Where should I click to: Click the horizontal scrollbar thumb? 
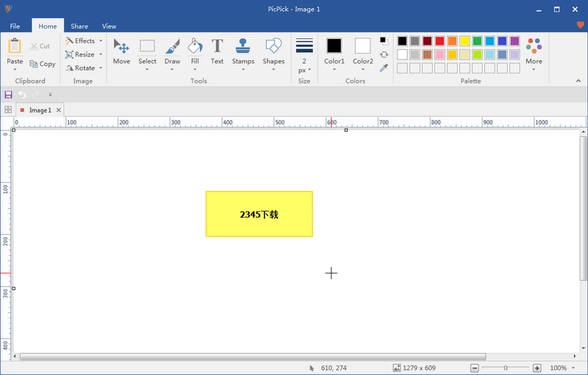point(253,356)
